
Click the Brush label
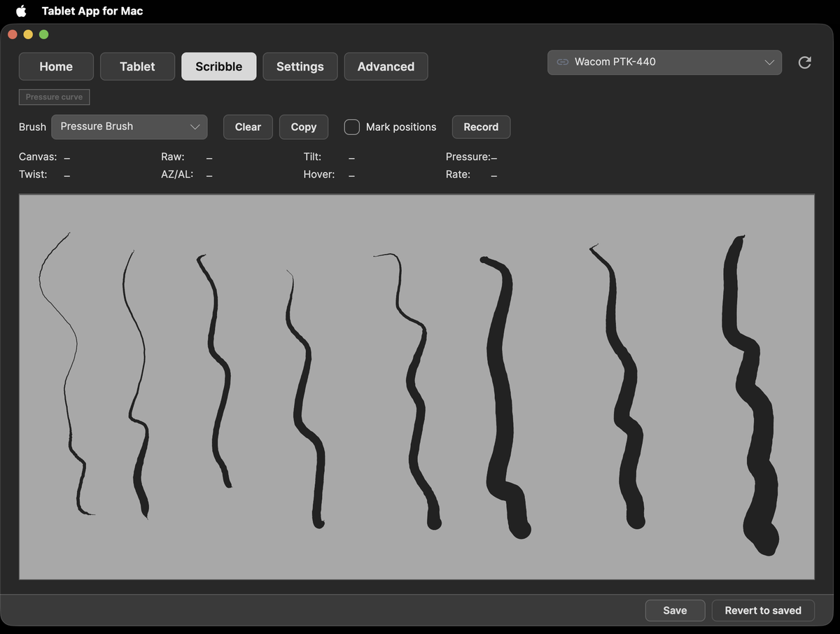32,127
